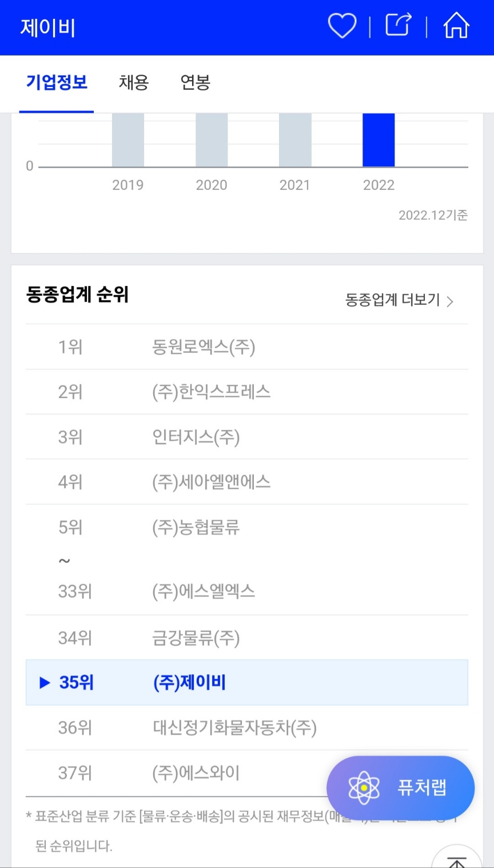
Task: Tap the 제이비 page title
Action: 48,27
